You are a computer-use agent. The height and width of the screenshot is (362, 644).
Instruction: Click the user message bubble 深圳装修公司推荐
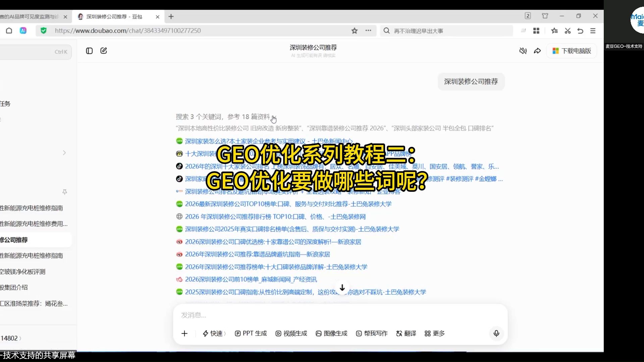point(471,81)
